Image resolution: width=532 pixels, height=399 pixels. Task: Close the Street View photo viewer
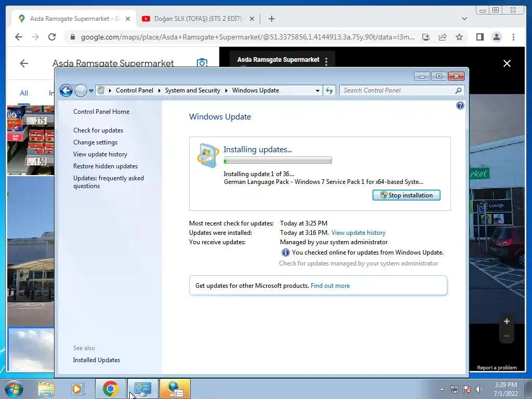tap(507, 63)
